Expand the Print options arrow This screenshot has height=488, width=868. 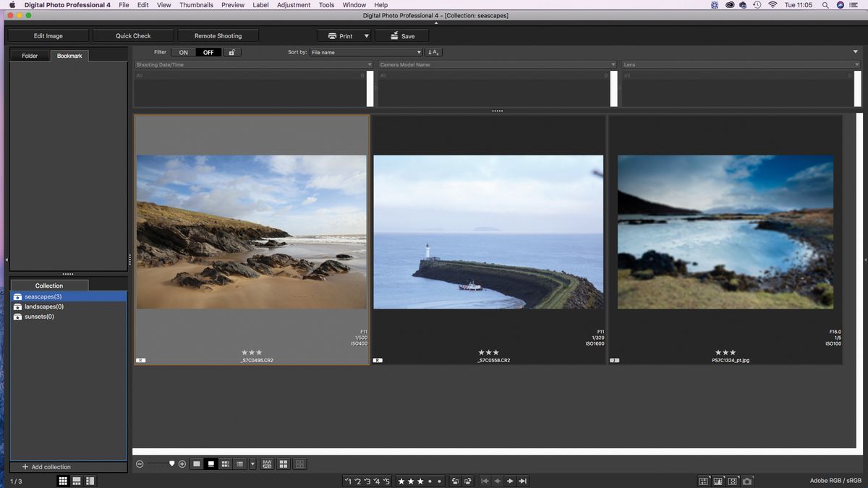pos(366,35)
